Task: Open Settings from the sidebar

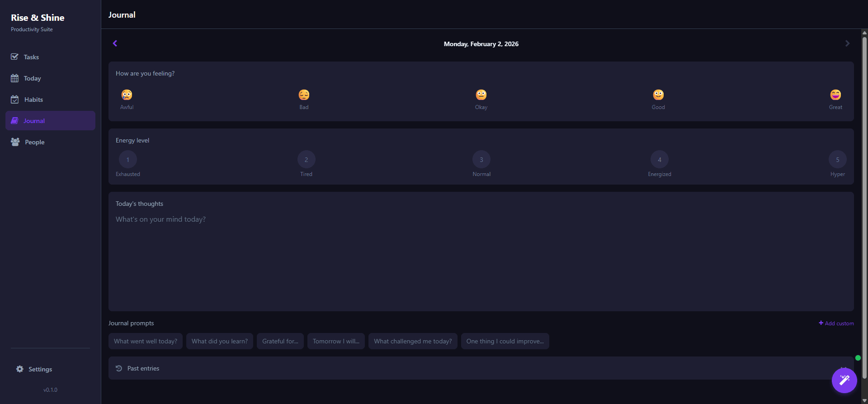Action: tap(40, 369)
